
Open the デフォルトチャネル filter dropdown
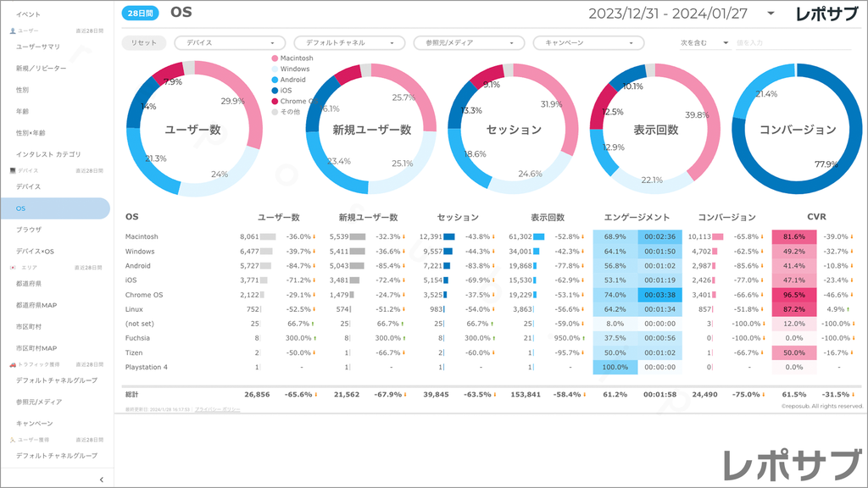349,42
